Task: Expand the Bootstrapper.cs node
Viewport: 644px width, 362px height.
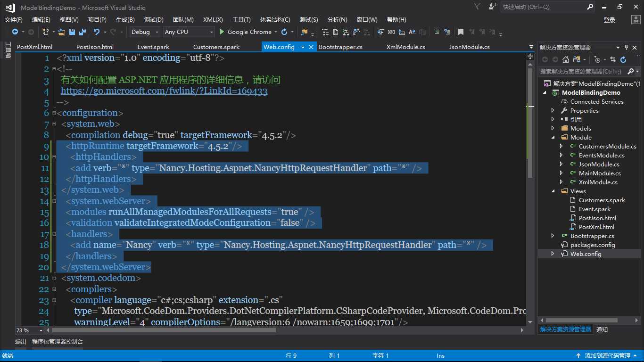Action: click(553, 236)
